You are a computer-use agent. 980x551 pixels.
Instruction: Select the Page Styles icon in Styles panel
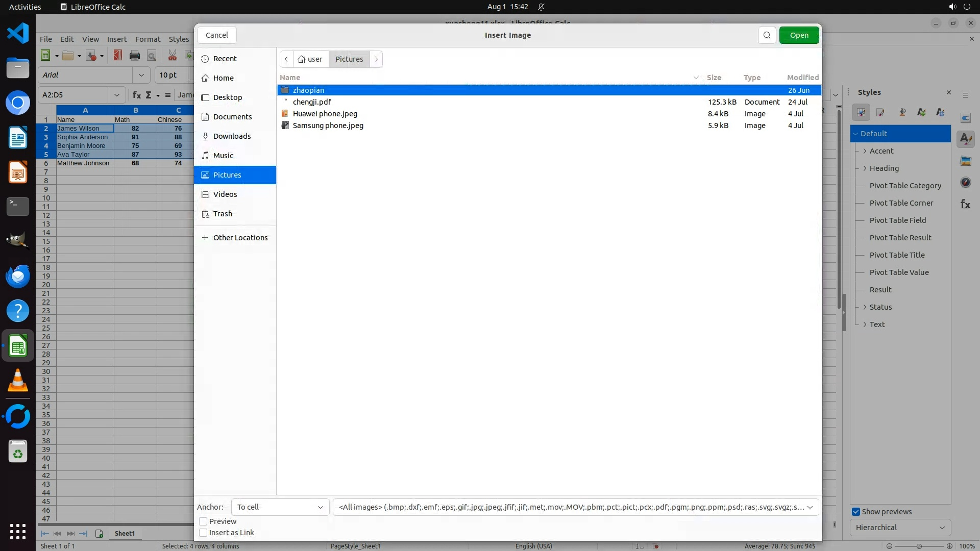(880, 112)
